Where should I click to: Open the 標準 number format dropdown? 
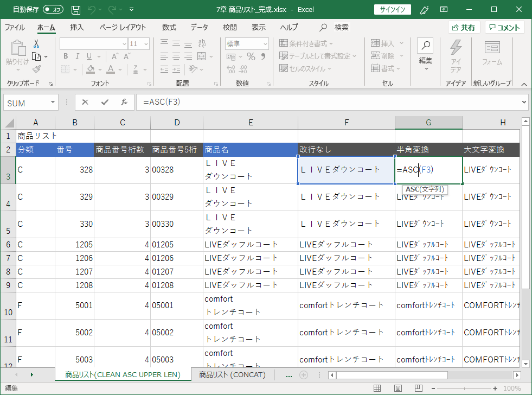[x=266, y=43]
